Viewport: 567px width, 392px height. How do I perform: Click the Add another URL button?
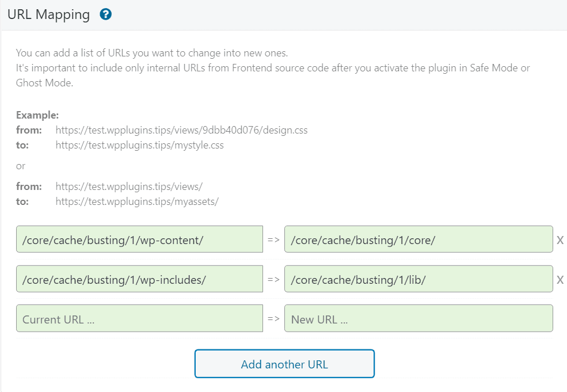tap(284, 364)
